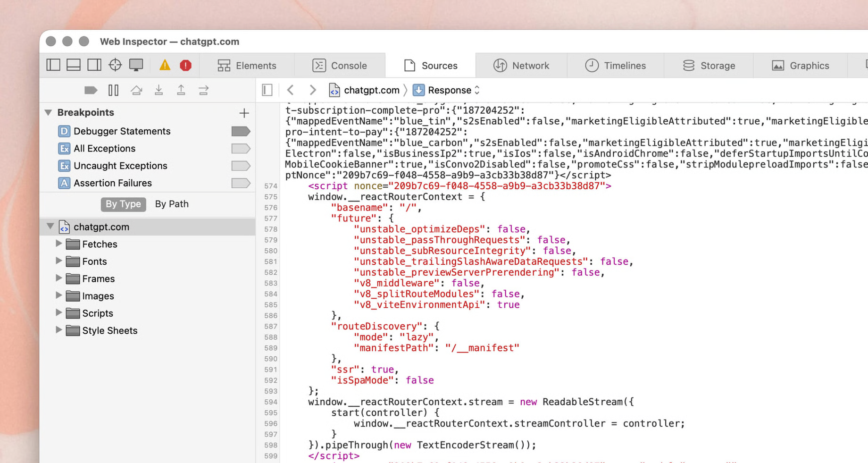Click chatgpt.com in the path breadcrumb
The image size is (868, 463).
pos(364,90)
